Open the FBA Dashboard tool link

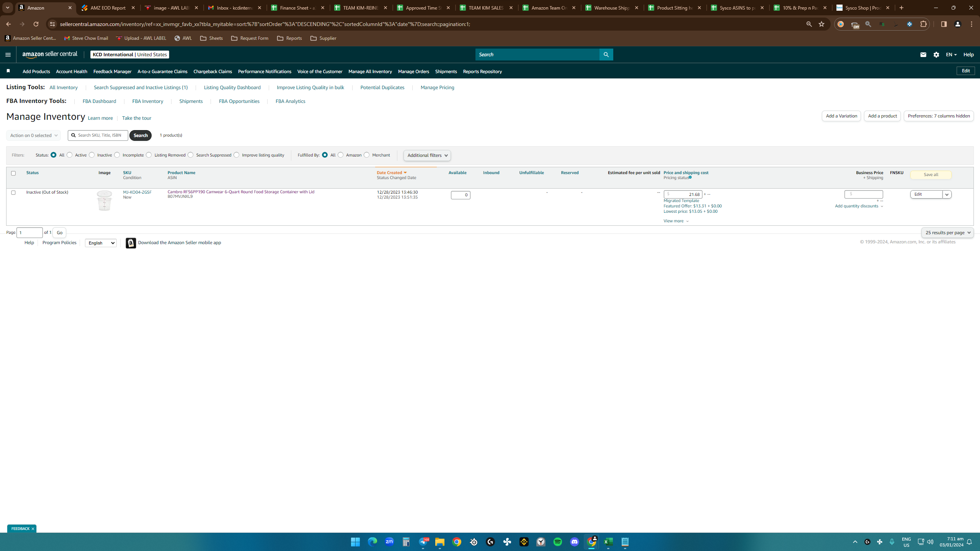[x=99, y=101]
